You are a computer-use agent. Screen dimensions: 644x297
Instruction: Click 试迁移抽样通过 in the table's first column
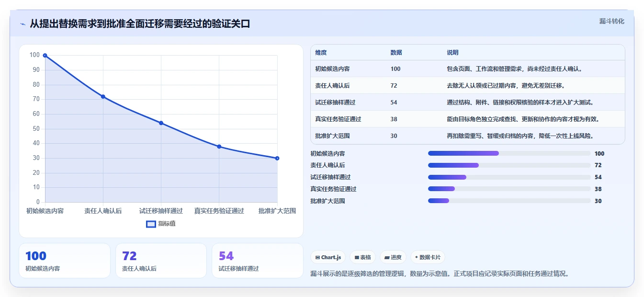pyautogui.click(x=335, y=103)
